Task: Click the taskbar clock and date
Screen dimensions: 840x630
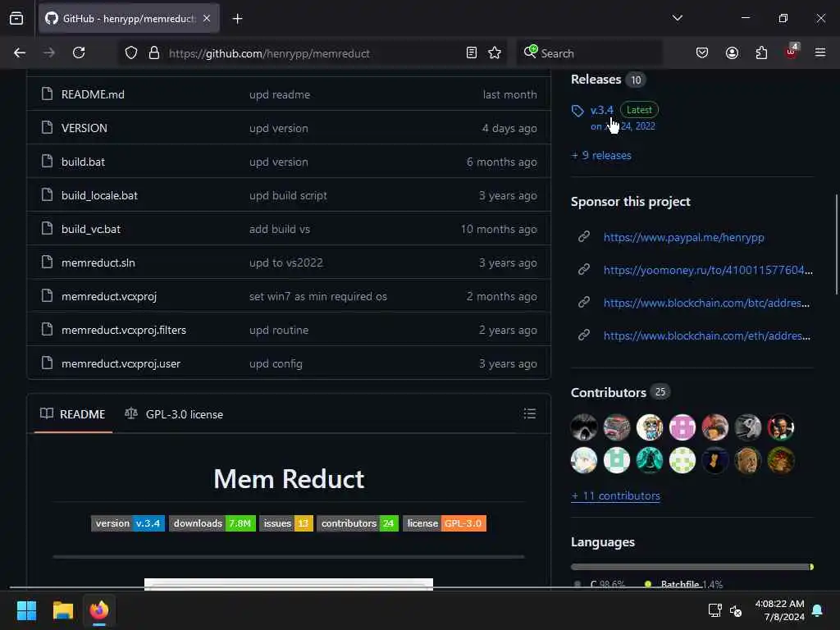Action: 779,610
